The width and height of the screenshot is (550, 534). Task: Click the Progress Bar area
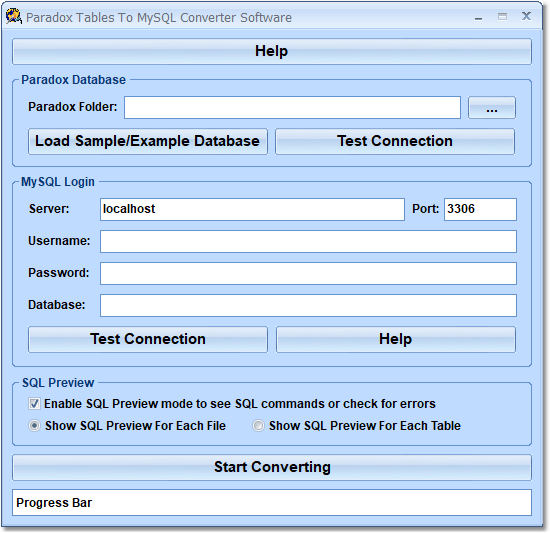click(x=272, y=503)
